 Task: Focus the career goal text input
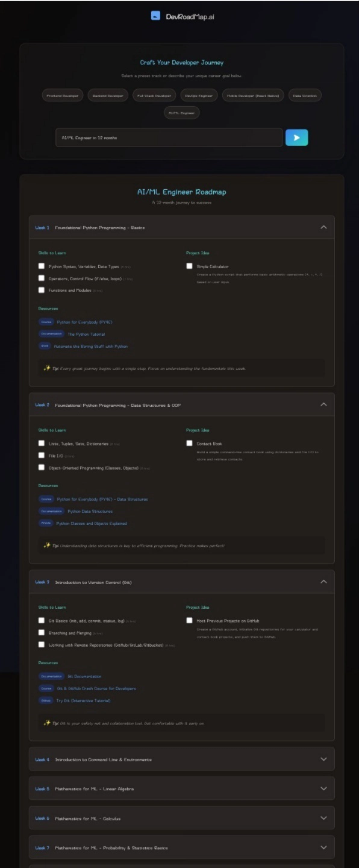(169, 137)
